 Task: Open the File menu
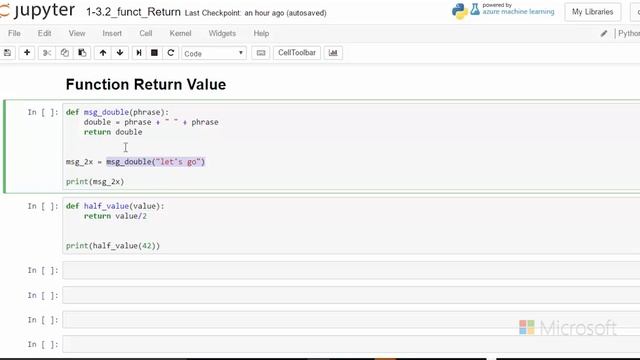click(14, 33)
